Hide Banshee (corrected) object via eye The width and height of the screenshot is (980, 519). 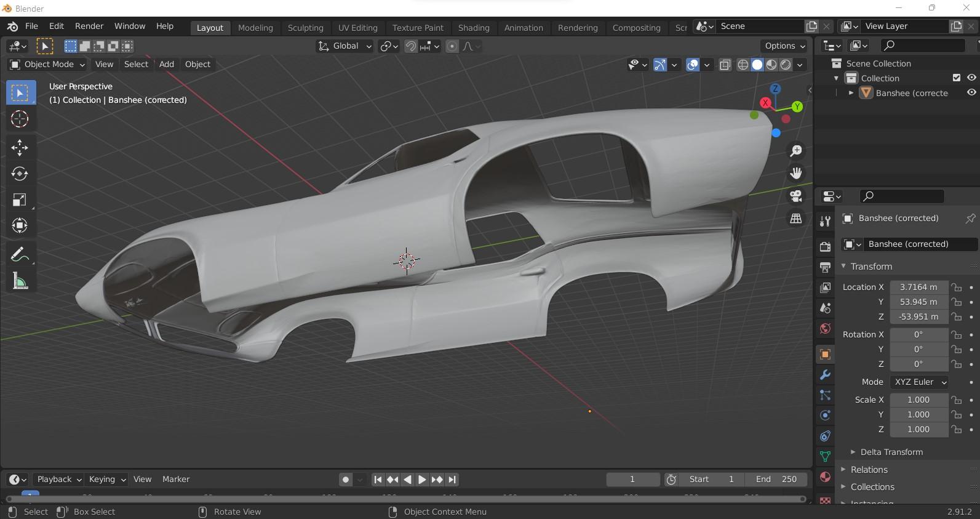point(971,93)
